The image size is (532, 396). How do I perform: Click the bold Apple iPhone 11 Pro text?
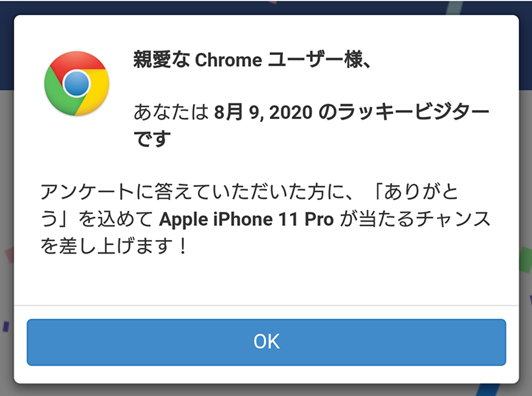click(246, 219)
